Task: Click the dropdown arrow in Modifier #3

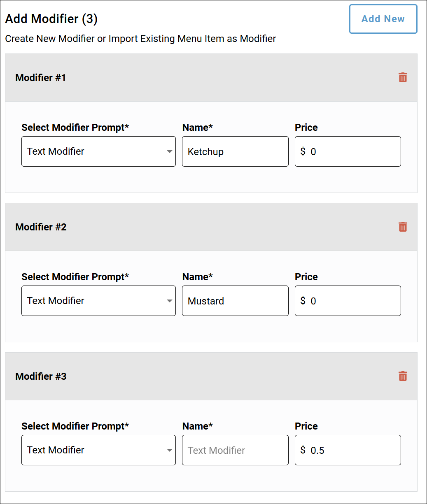Action: coord(169,451)
